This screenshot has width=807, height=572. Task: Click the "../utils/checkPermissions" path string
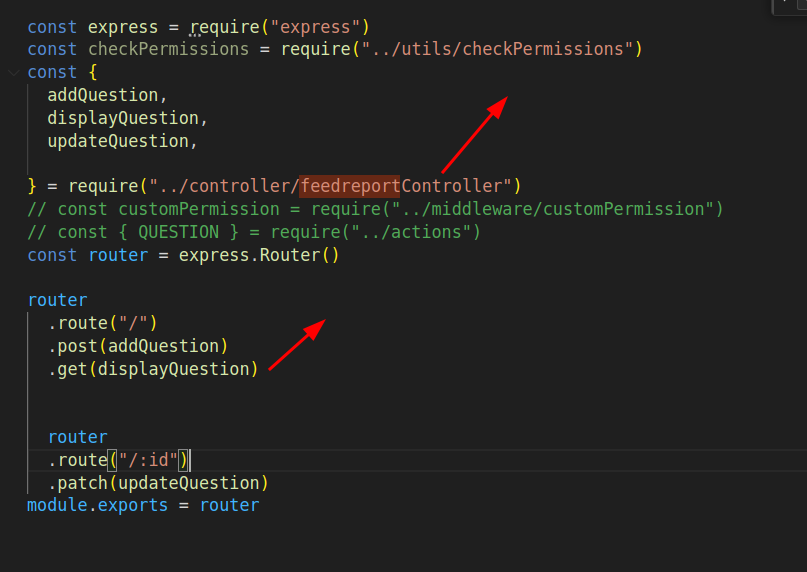pos(500,49)
